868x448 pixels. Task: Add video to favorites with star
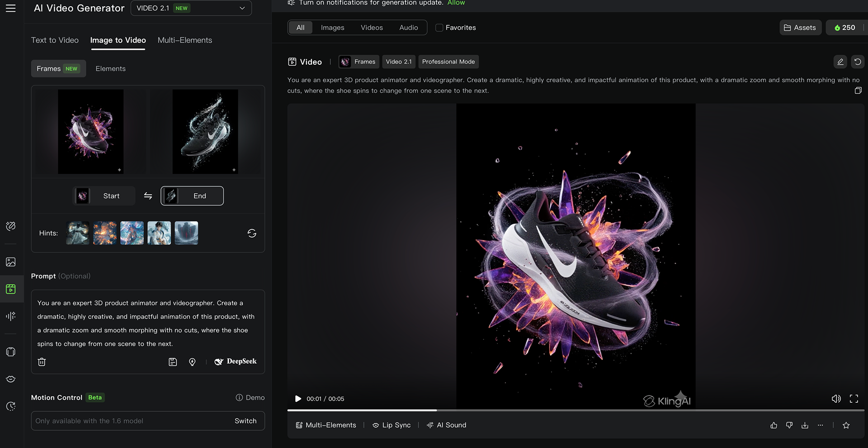[846, 425]
